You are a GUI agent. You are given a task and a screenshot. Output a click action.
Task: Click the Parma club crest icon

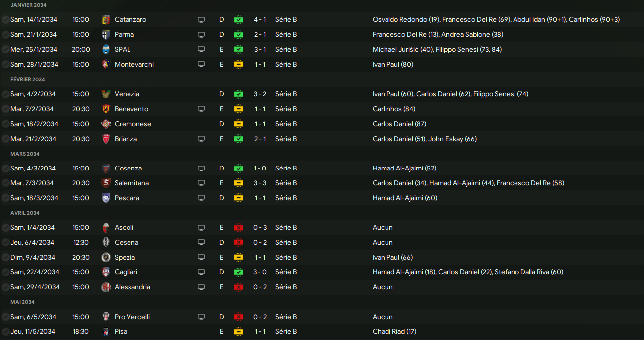(106, 35)
